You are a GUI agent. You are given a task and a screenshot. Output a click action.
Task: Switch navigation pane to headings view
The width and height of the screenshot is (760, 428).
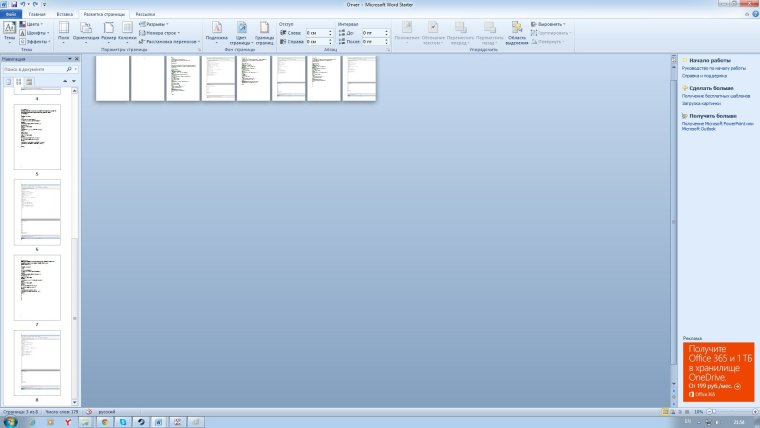(8, 81)
